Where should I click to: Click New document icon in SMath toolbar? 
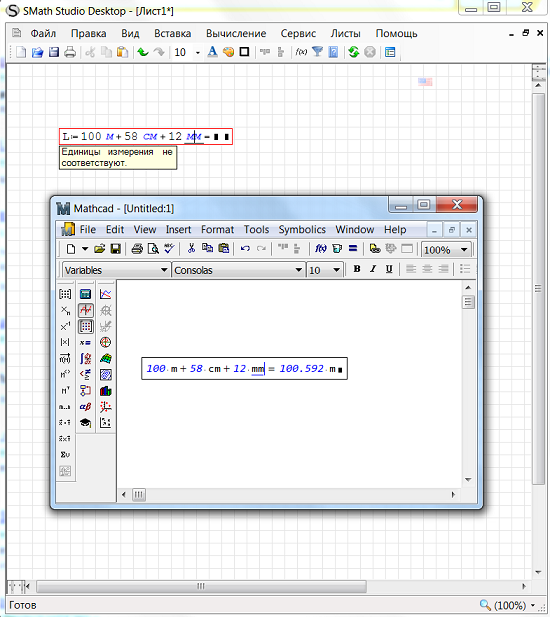point(21,52)
